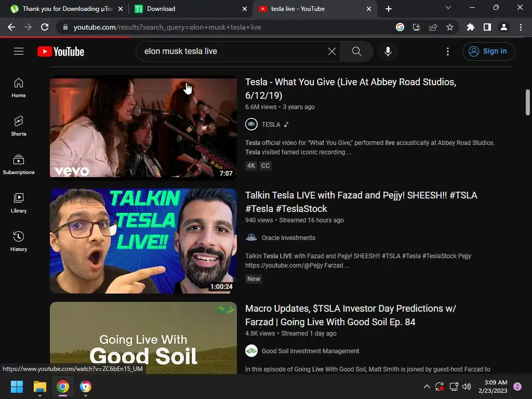This screenshot has width=532, height=399.
Task: Open Subscriptions in the sidebar
Action: (19, 165)
